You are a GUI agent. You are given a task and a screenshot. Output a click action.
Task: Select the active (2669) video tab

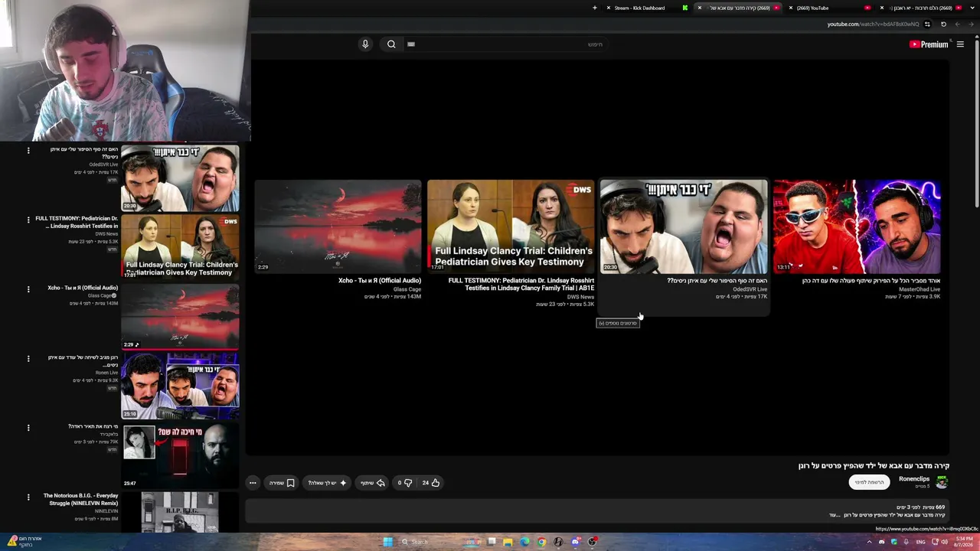point(740,8)
